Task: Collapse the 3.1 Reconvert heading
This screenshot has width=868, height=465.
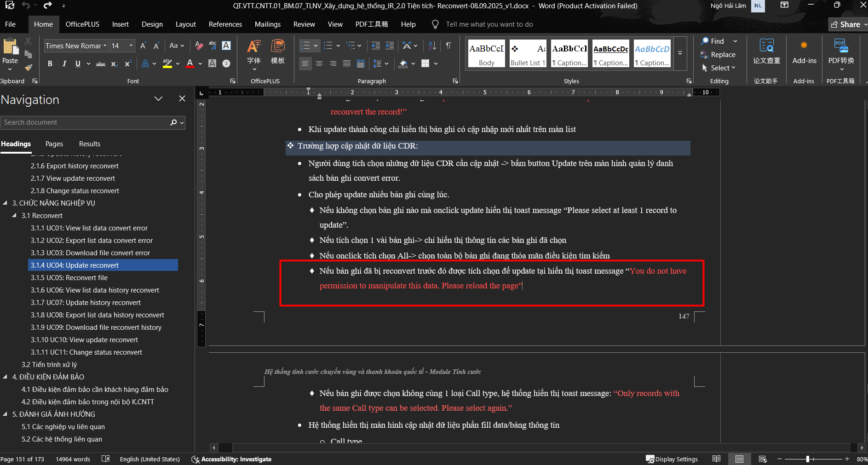Action: click(14, 215)
